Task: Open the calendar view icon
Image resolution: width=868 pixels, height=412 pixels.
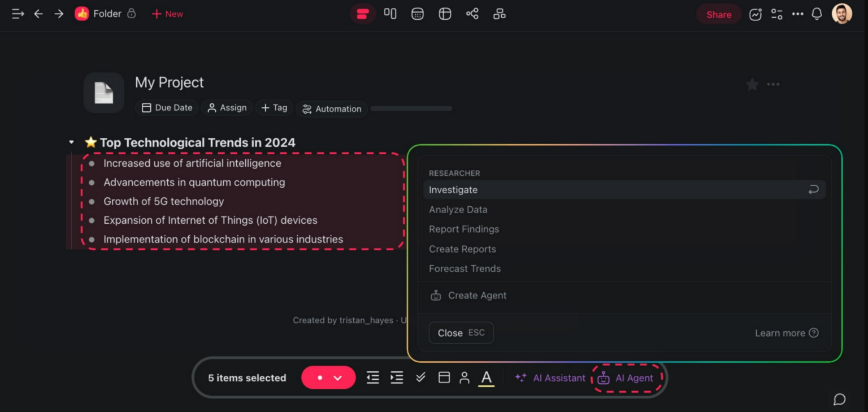Action: [x=418, y=14]
